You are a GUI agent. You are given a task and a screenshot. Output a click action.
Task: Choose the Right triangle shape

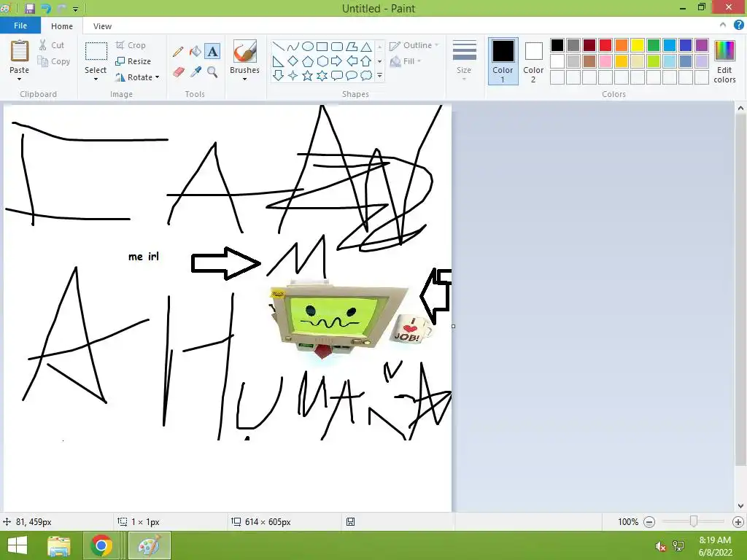(x=278, y=61)
